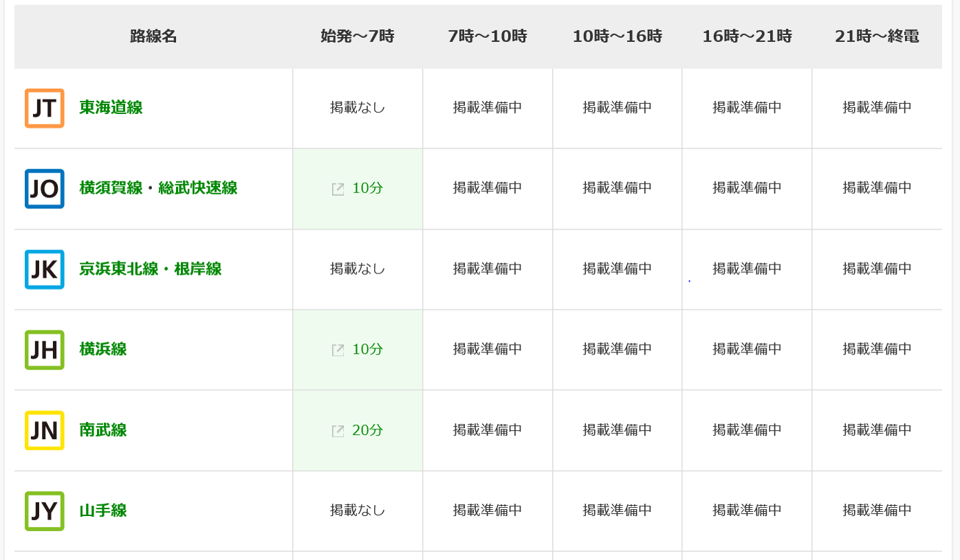
Task: Click the 7時～10時 column header
Action: pos(488,36)
